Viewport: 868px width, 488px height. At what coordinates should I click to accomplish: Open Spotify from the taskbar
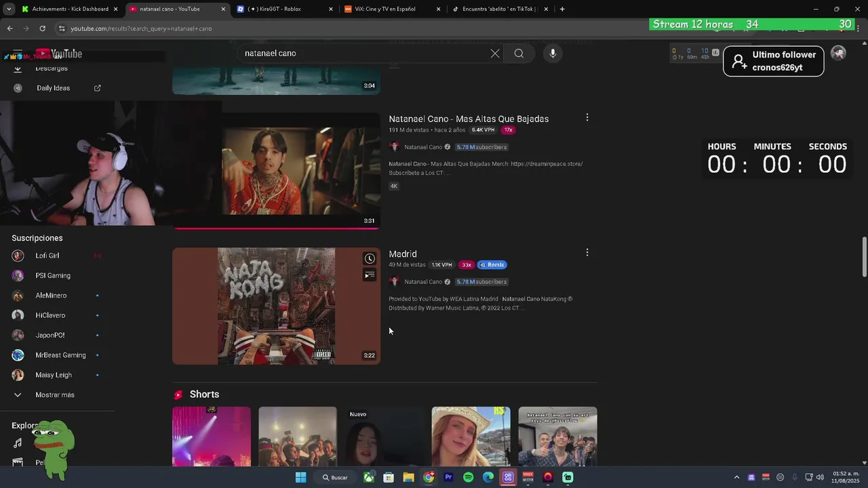pos(468,477)
